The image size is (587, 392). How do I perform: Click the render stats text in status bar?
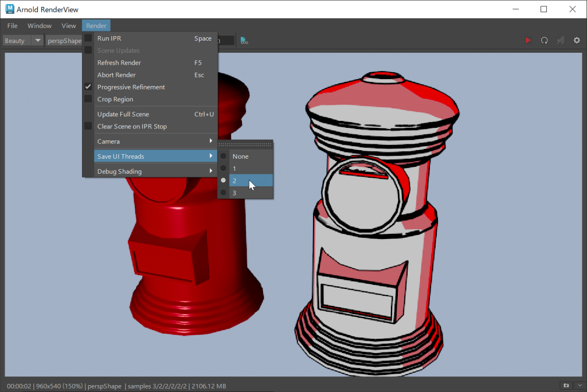click(x=116, y=386)
